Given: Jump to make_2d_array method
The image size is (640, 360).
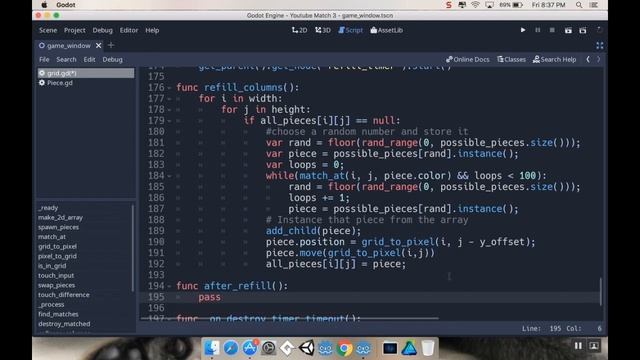Looking at the screenshot, I should 60,218.
